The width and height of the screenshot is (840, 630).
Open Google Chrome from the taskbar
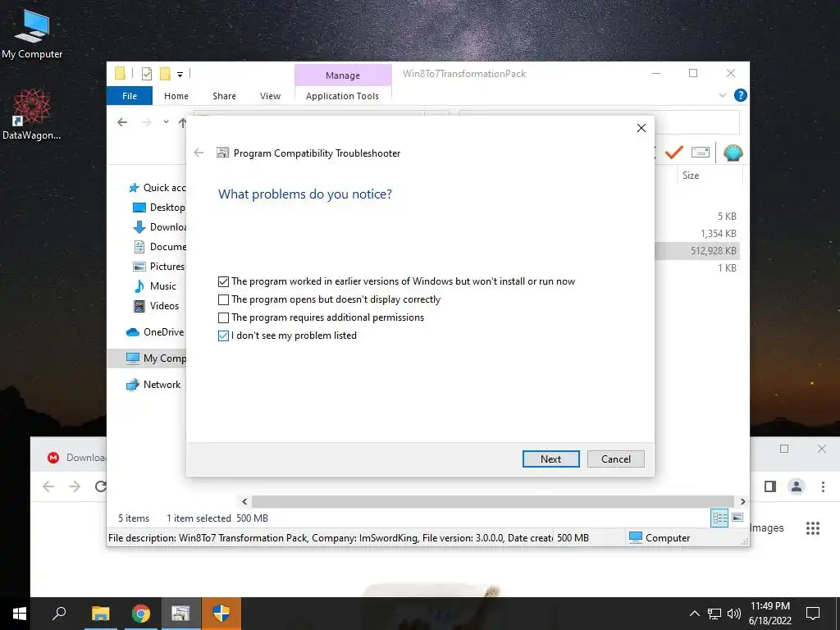click(x=141, y=614)
